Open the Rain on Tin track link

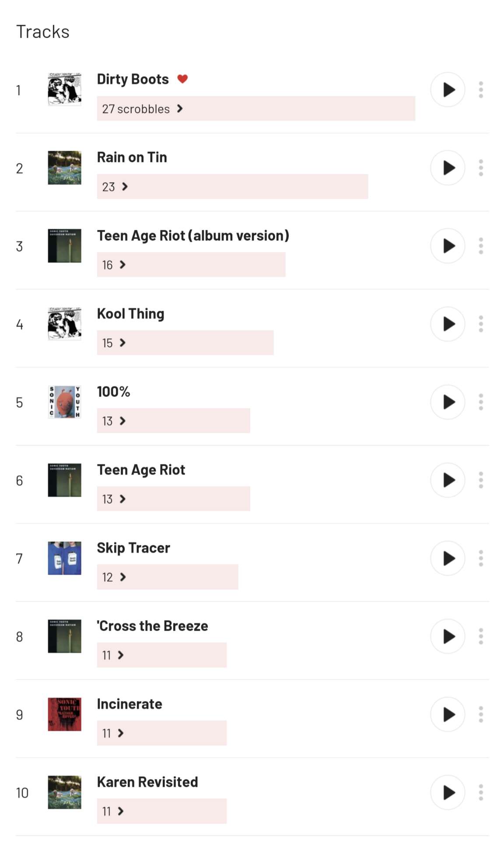tap(132, 157)
